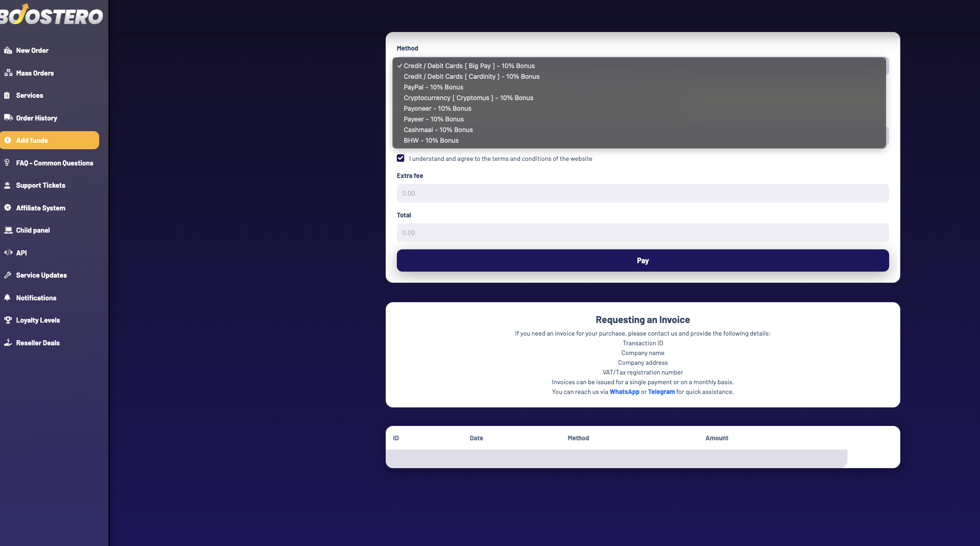
Task: Uncheck the terms and conditions checkbox
Action: pyautogui.click(x=401, y=159)
